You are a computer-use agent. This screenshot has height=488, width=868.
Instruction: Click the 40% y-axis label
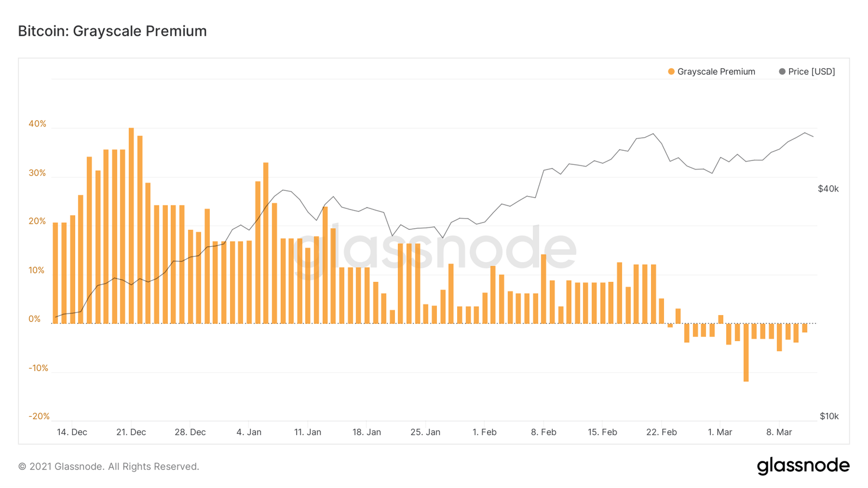pyautogui.click(x=37, y=124)
